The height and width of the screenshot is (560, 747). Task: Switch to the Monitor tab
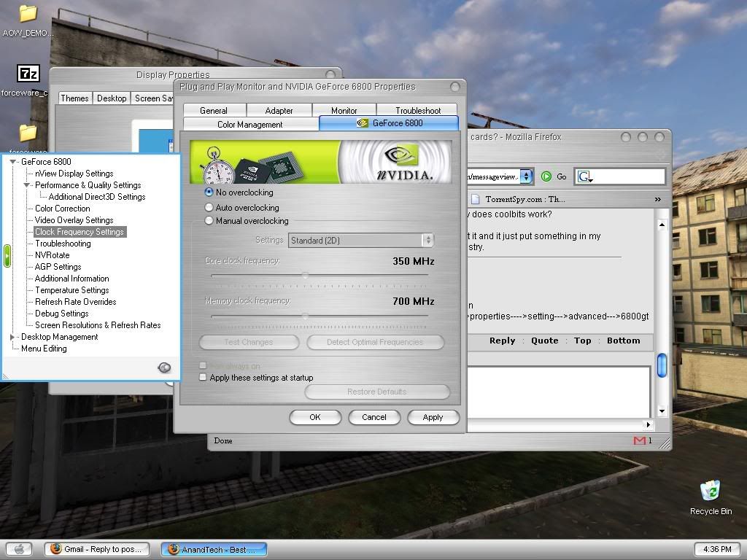[x=344, y=111]
